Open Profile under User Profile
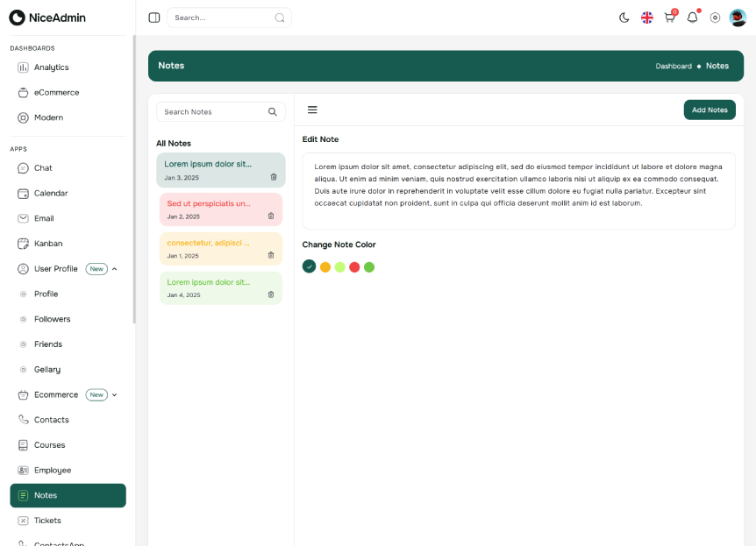 click(68, 294)
